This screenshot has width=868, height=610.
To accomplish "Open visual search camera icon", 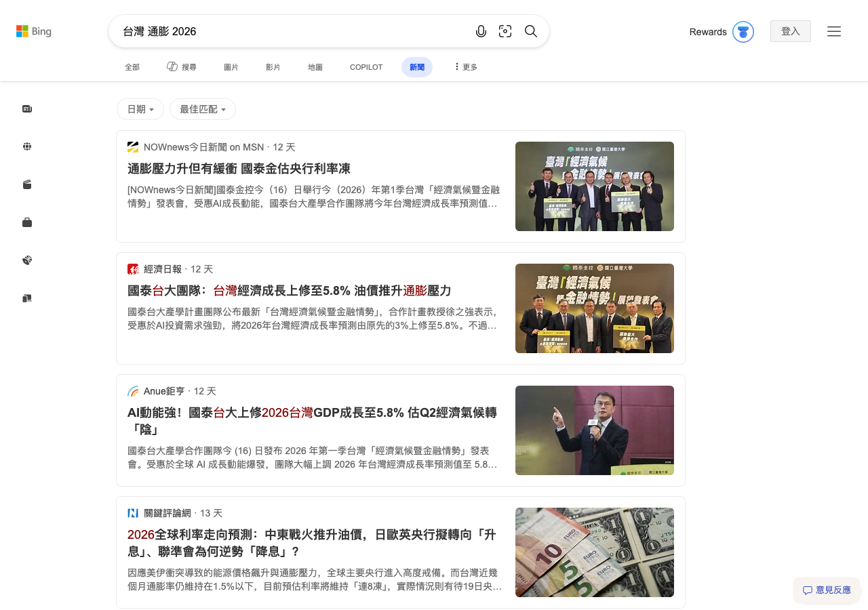I will click(x=505, y=31).
